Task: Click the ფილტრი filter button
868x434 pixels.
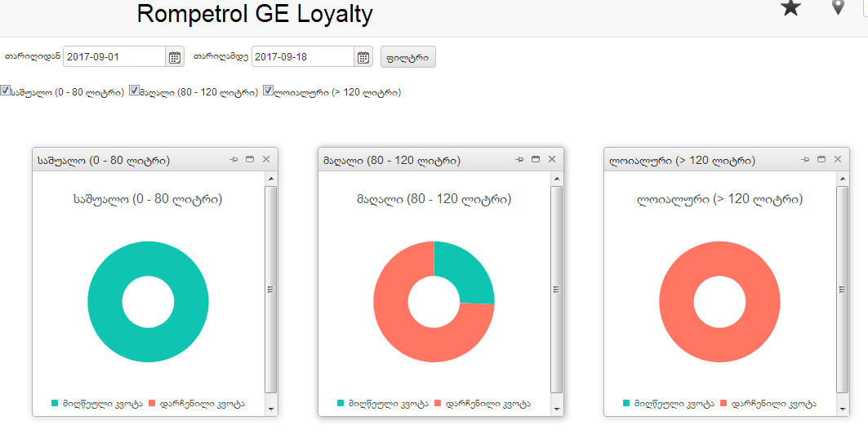Action: pyautogui.click(x=408, y=57)
